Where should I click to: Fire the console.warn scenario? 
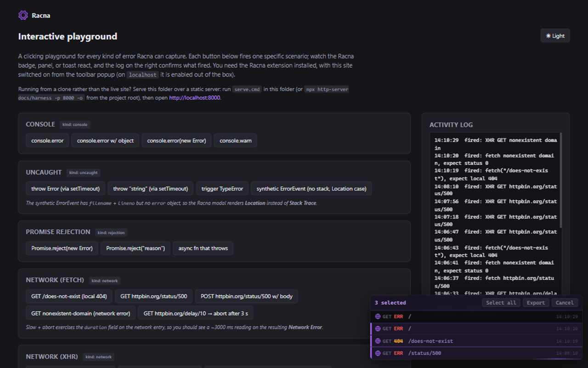click(x=235, y=141)
